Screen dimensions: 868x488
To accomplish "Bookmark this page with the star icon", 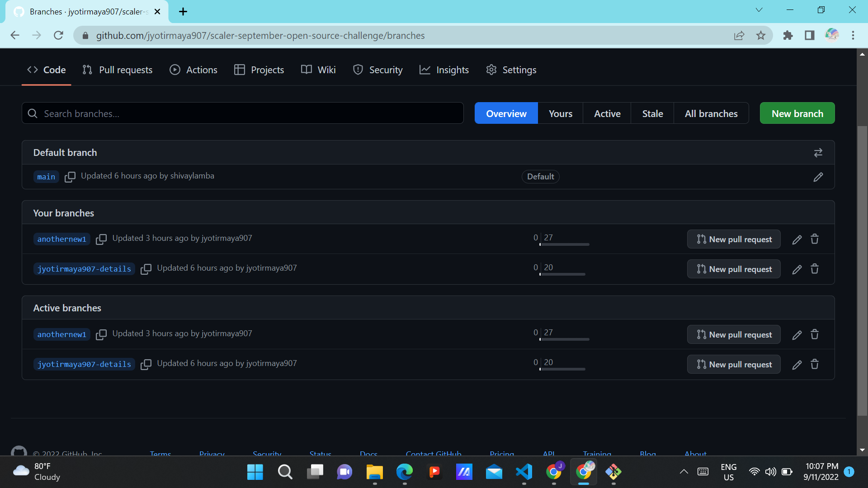I will click(761, 35).
